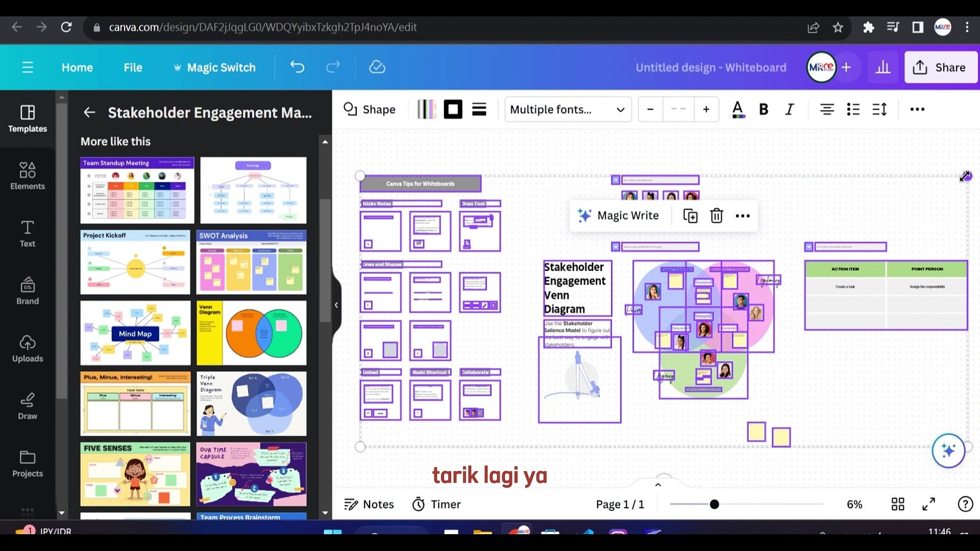Open the Uploads panel
Viewport: 980px width, 551px height.
27,348
